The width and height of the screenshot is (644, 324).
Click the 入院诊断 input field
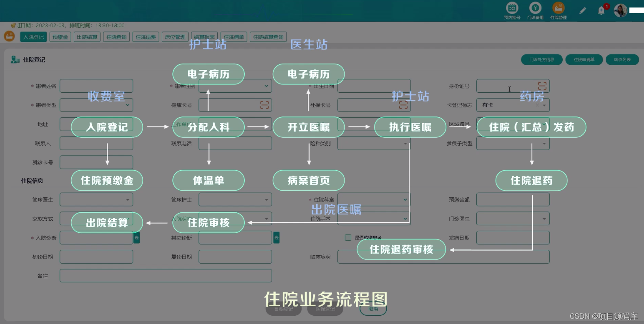click(x=96, y=238)
